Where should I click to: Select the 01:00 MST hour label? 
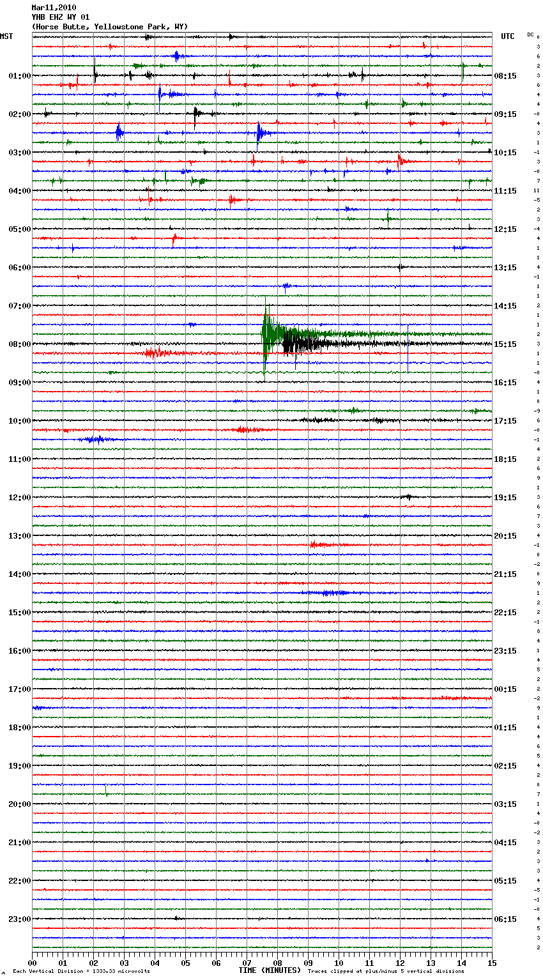pos(20,76)
